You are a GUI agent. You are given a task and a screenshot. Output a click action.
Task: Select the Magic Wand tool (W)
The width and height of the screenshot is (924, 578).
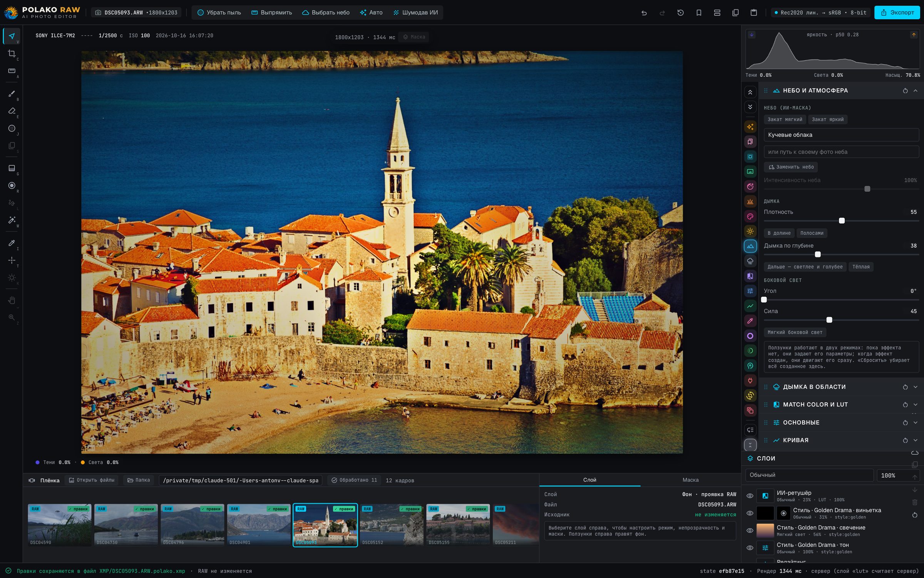pyautogui.click(x=12, y=220)
